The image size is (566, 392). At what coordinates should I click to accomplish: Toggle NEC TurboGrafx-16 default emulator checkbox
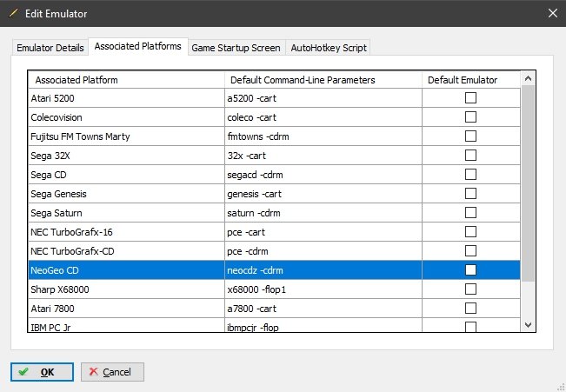470,232
